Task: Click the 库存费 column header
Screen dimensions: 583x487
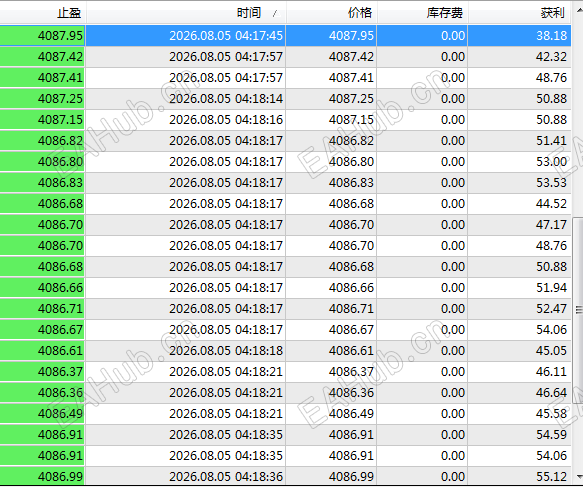Action: pyautogui.click(x=422, y=13)
